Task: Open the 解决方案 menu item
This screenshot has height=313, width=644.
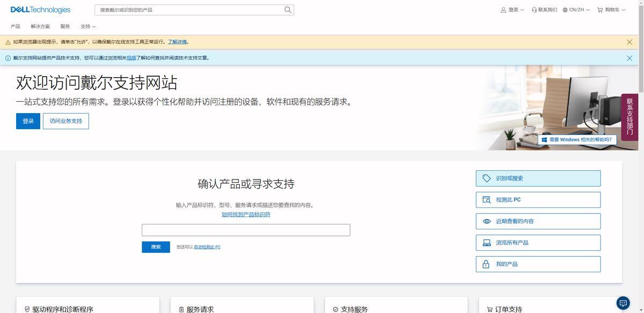Action: [x=40, y=26]
